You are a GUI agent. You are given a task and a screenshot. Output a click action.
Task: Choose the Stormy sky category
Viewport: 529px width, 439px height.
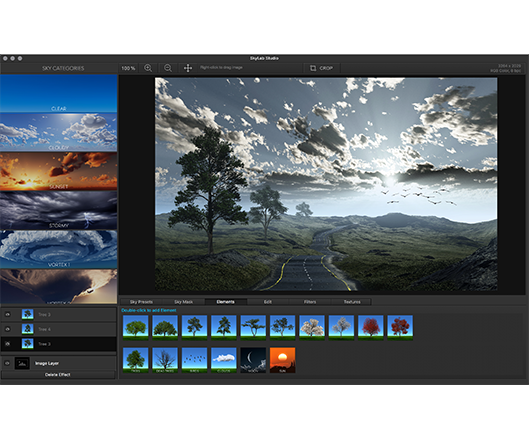point(59,210)
